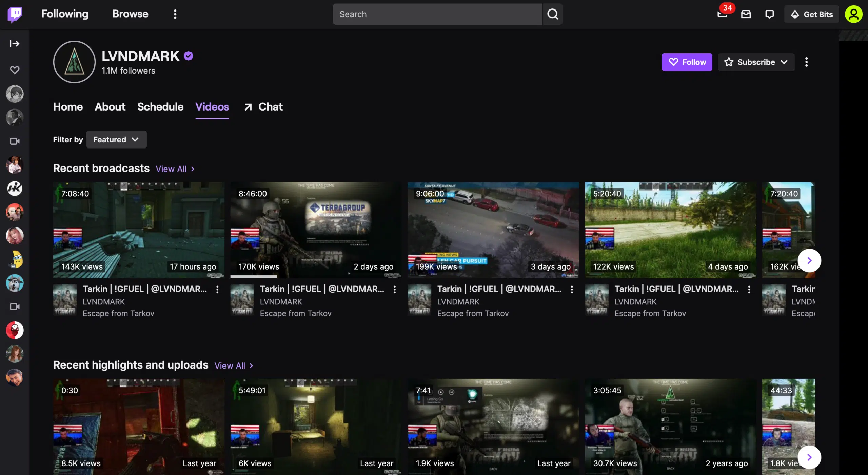
Task: Click inside the Search input field
Action: coord(437,14)
